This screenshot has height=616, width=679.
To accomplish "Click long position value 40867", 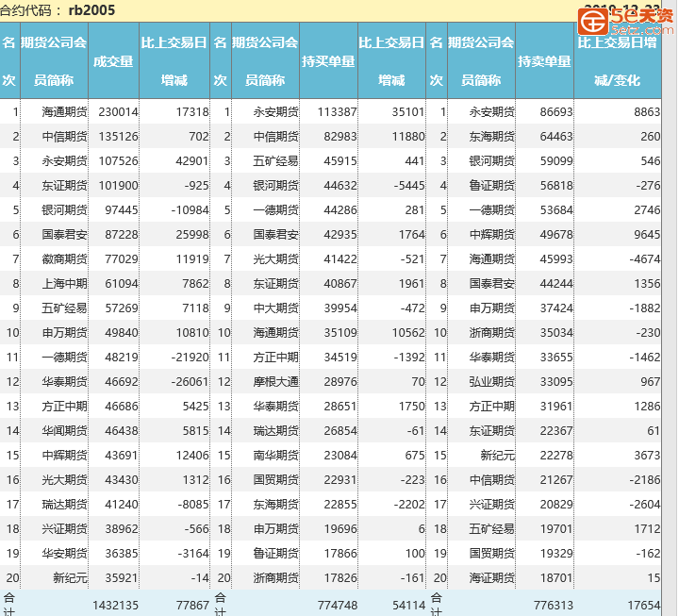I will (x=340, y=284).
